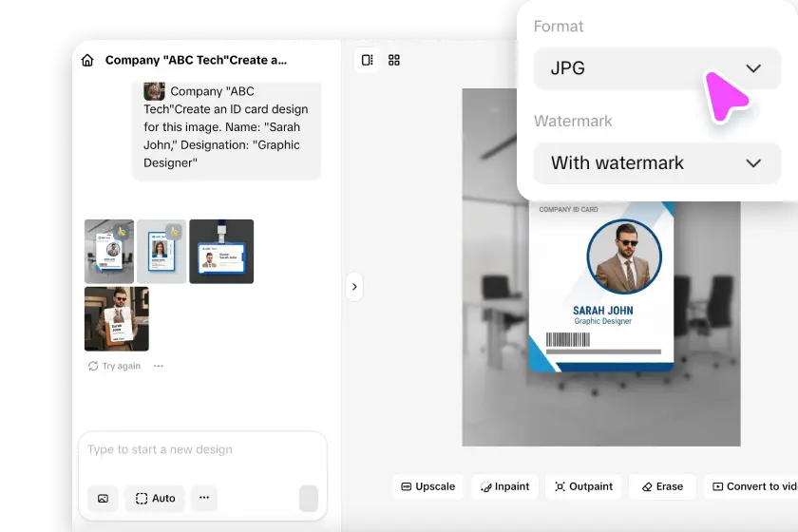Click the Upscale HD icon
The width and height of the screenshot is (798, 532).
[x=407, y=486]
